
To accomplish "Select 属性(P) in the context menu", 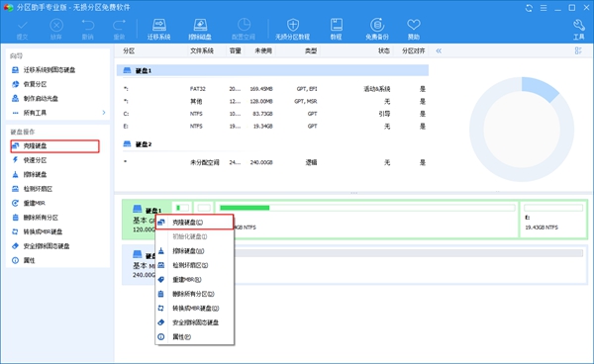I will point(195,336).
